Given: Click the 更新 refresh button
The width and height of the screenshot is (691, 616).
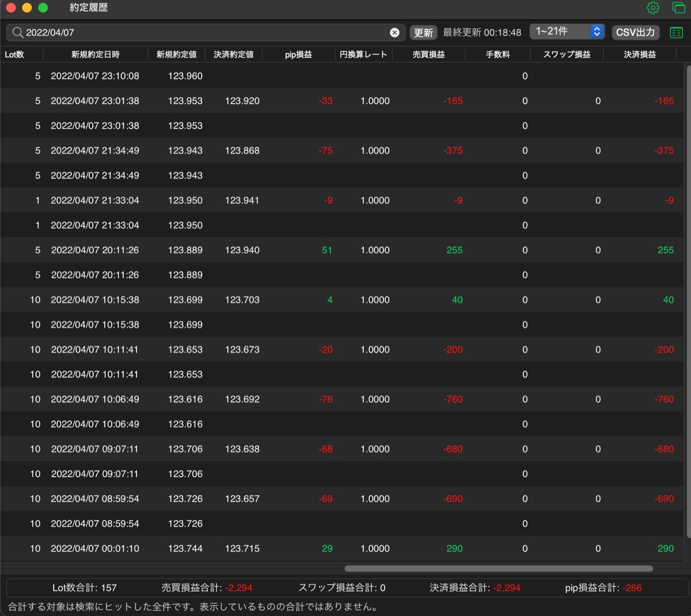Looking at the screenshot, I should pos(423,33).
